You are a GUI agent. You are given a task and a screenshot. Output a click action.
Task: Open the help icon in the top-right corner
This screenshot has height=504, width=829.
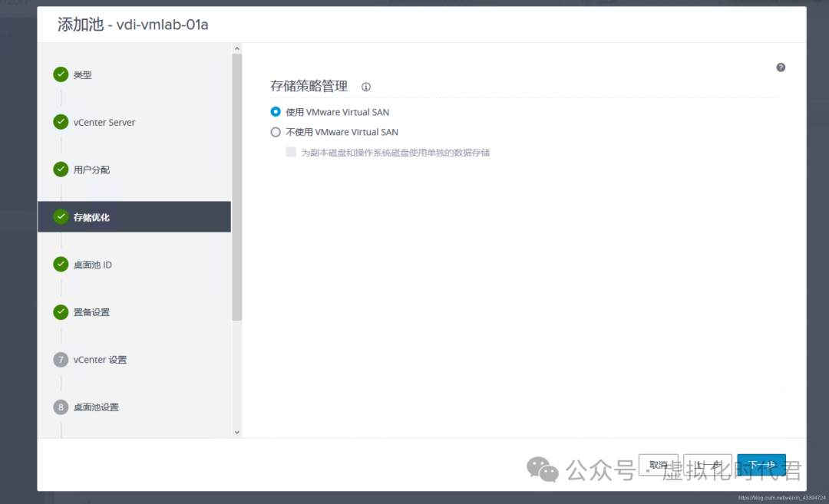(x=781, y=67)
